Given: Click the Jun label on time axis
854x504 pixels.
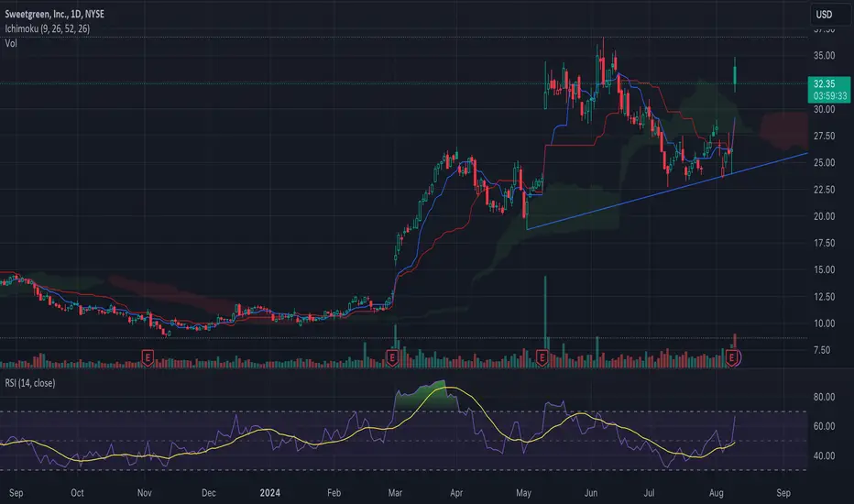Looking at the screenshot, I should tap(591, 493).
